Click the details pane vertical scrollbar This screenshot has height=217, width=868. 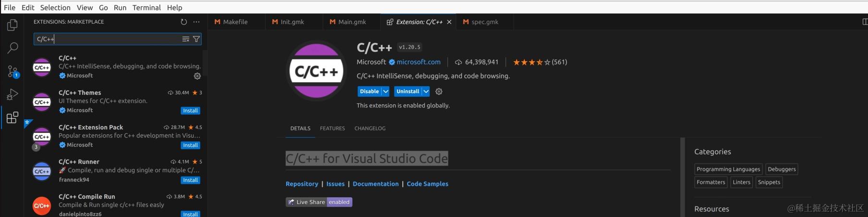coord(683,177)
